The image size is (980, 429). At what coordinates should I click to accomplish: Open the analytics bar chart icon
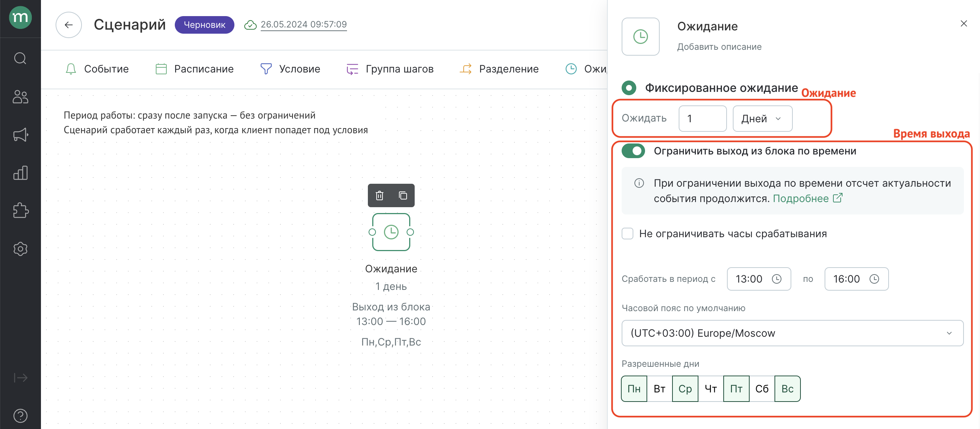20,173
